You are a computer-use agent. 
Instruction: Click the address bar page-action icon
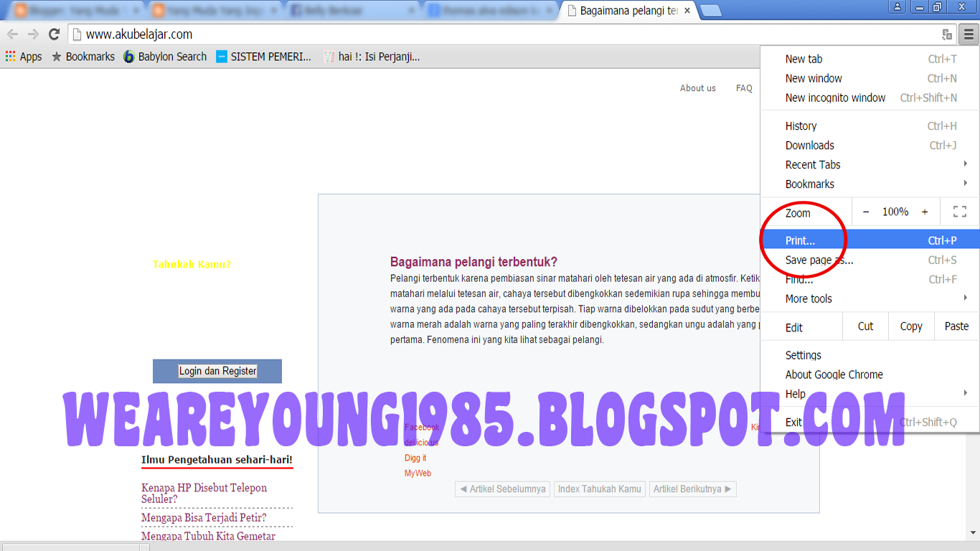coord(947,34)
